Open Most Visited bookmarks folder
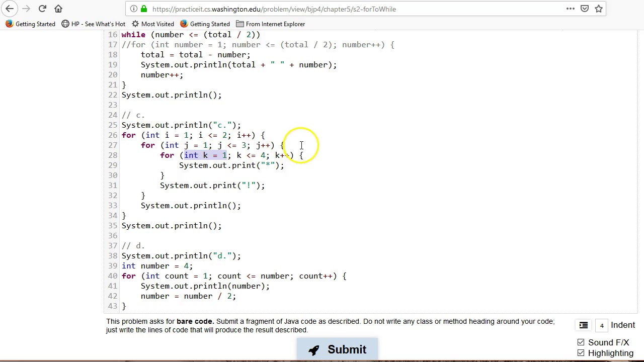Viewport: 644px width, 362px height. [x=152, y=24]
